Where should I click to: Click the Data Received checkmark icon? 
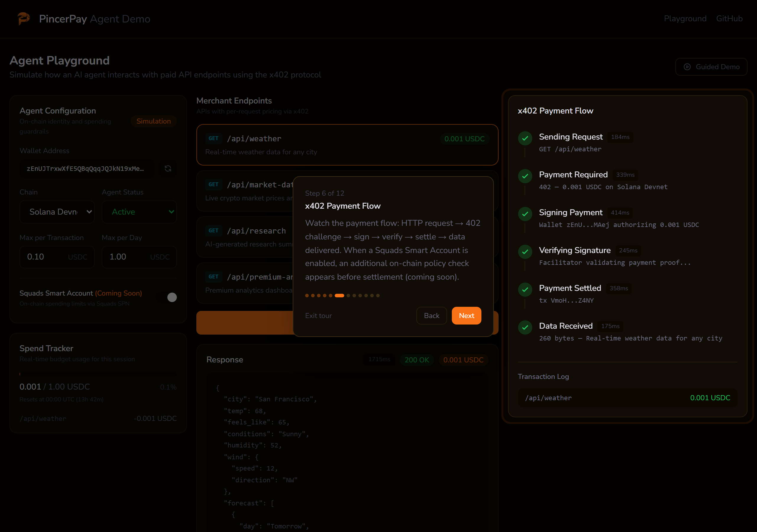pyautogui.click(x=525, y=327)
